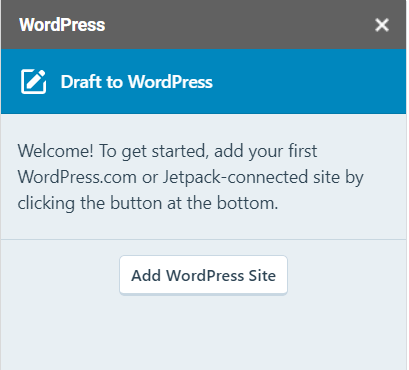Select the Draft to WordPress heading
This screenshot has width=409, height=370.
tap(137, 82)
